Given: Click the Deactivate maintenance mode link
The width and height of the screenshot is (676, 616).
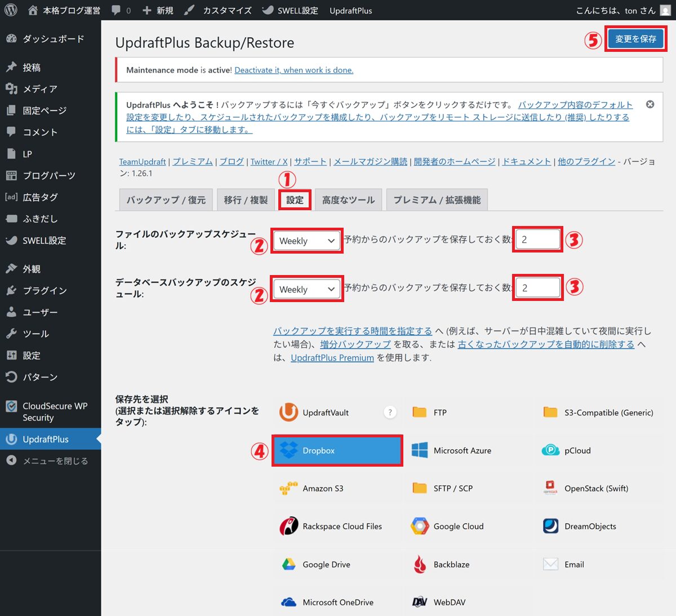Looking at the screenshot, I should 293,70.
